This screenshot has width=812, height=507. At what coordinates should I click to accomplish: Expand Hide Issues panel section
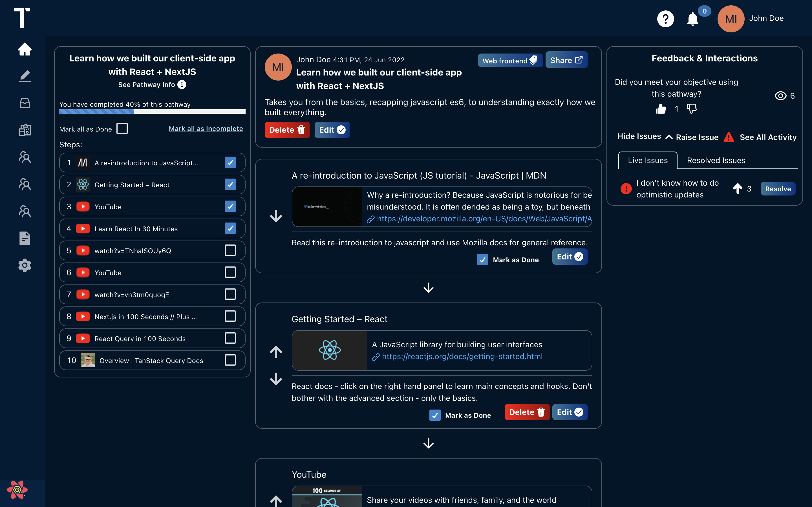[x=644, y=136]
